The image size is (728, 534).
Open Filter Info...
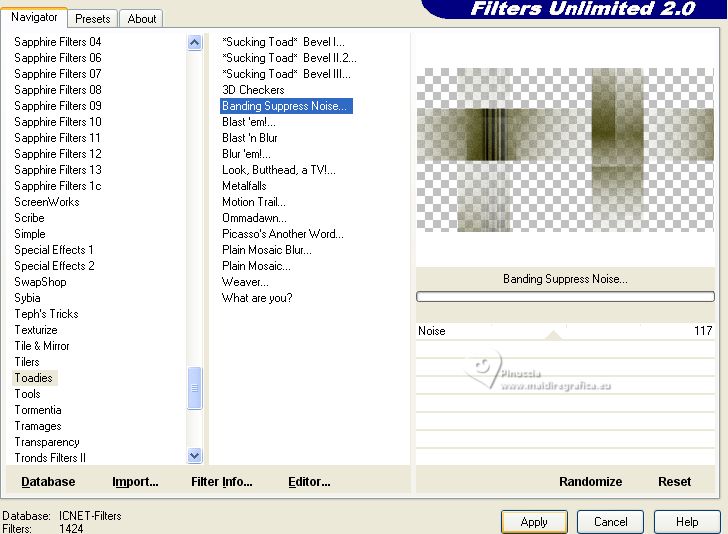[222, 482]
